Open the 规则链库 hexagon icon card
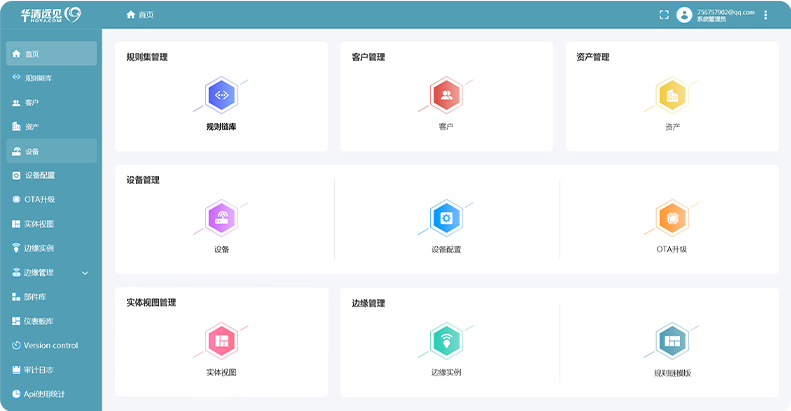This screenshot has height=411, width=791. click(221, 96)
